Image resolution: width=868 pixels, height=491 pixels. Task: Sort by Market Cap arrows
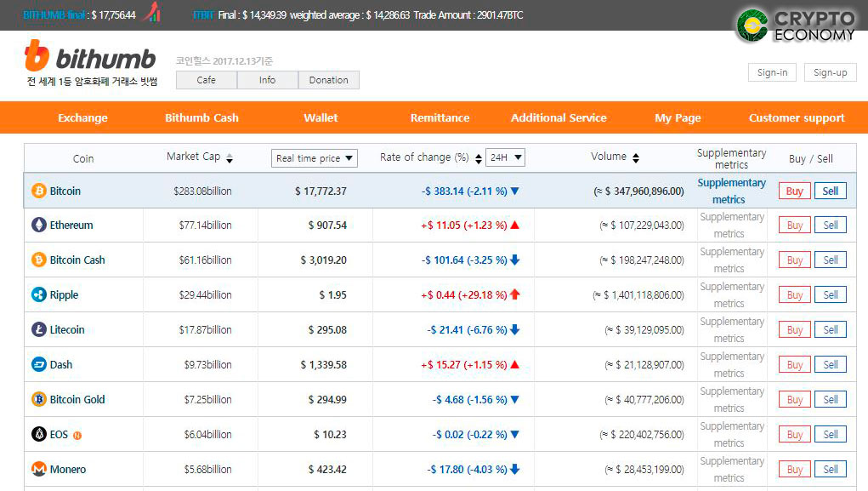click(x=230, y=158)
